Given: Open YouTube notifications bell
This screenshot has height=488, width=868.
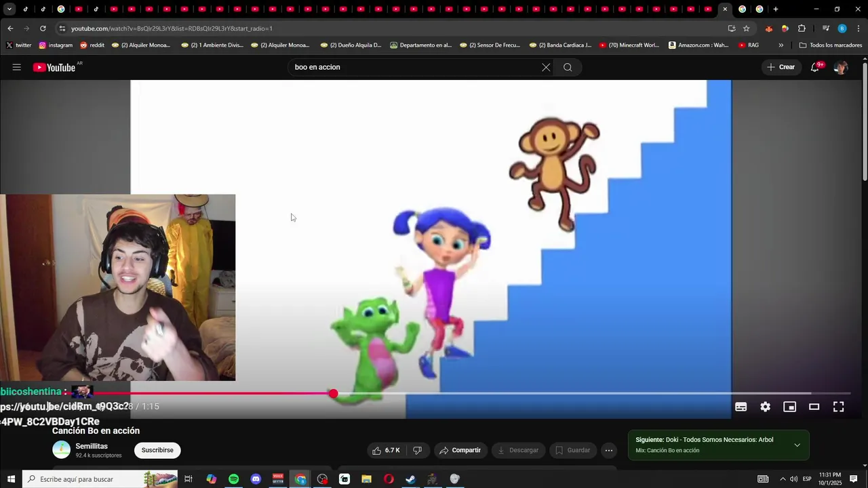Looking at the screenshot, I should click(x=815, y=67).
